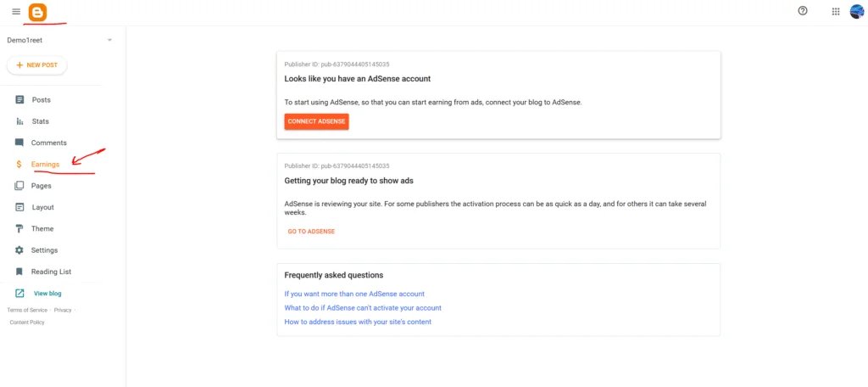
Task: Click the Posts sidebar icon
Action: pos(19,100)
